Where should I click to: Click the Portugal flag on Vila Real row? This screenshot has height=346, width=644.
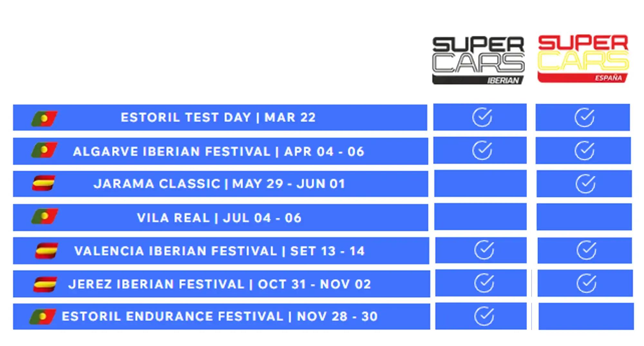tap(44, 216)
